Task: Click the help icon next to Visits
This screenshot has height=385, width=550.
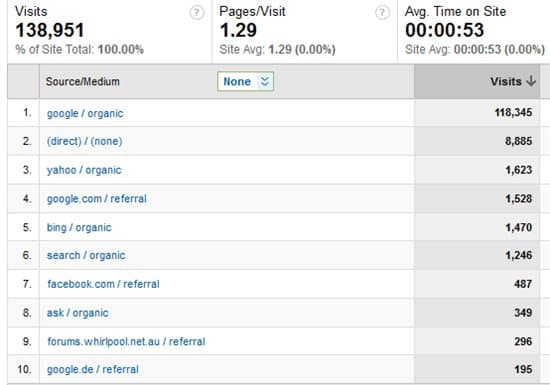Action: coord(197,13)
